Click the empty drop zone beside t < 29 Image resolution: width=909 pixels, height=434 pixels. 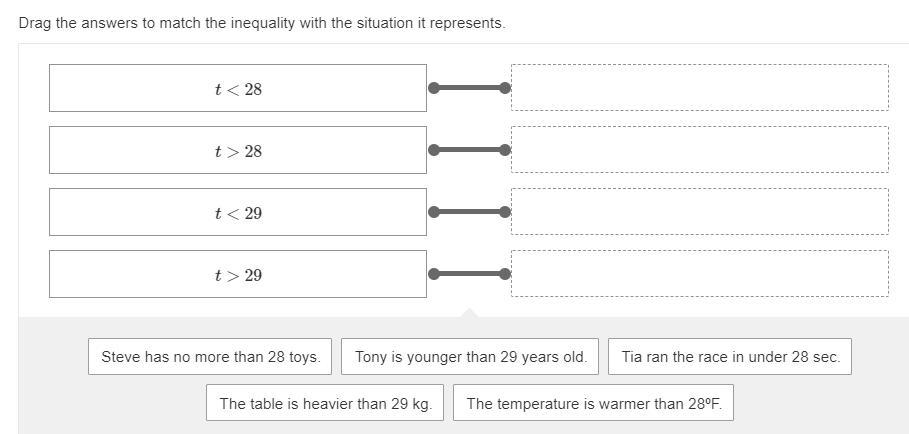[x=699, y=212]
